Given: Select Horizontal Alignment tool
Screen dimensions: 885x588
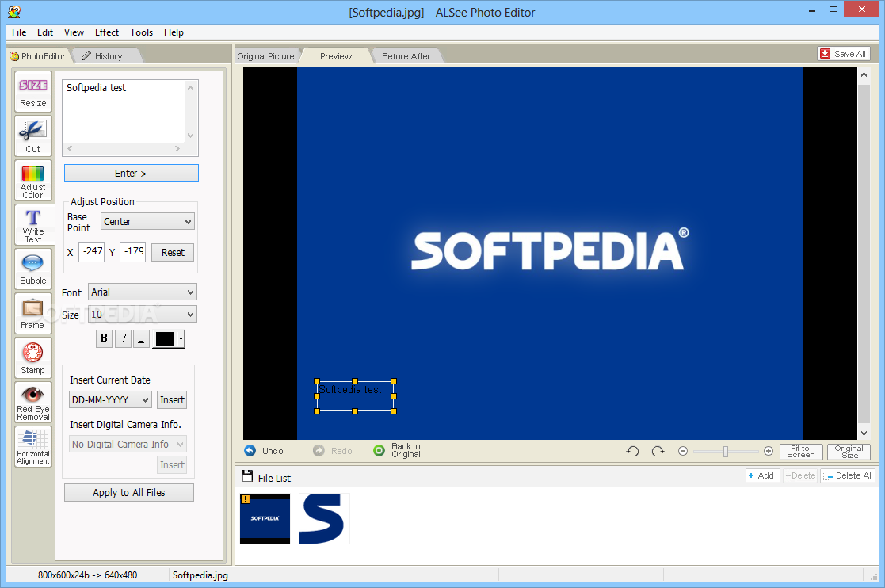Looking at the screenshot, I should coord(33,446).
